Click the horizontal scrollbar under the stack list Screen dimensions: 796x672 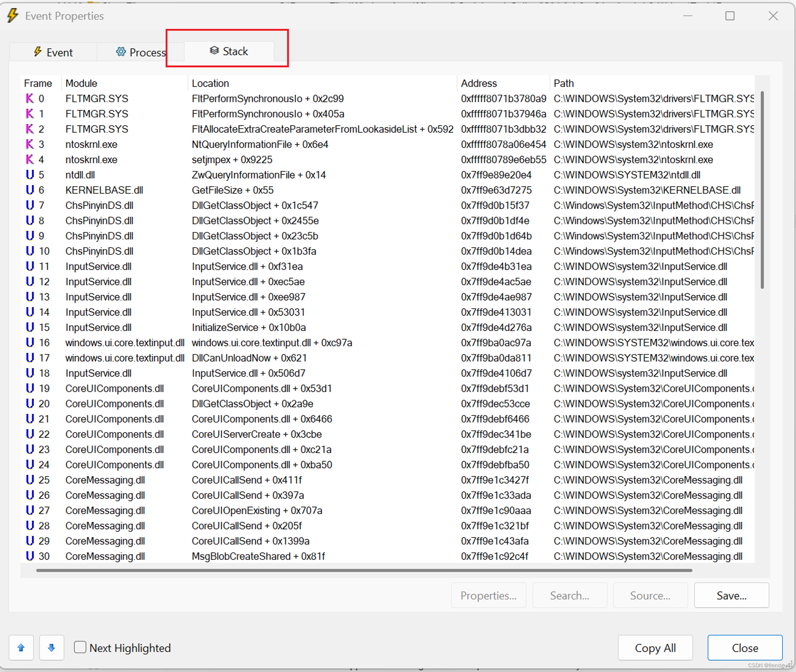pos(364,570)
